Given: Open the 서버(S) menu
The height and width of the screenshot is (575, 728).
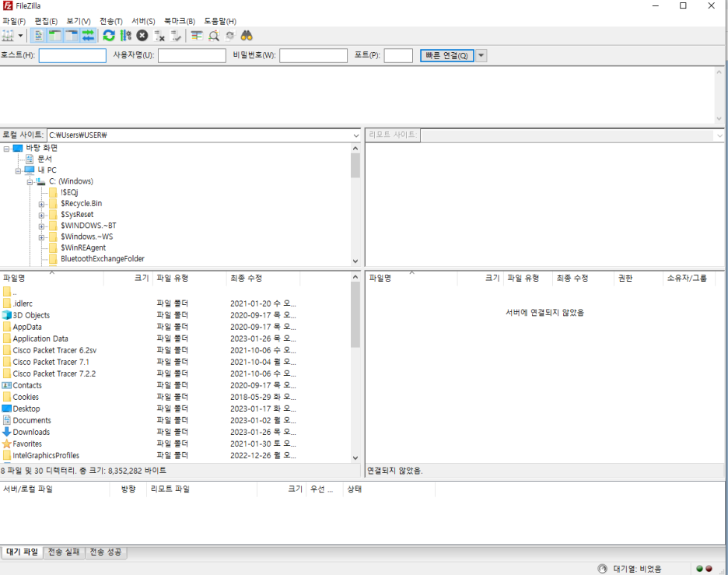Looking at the screenshot, I should (143, 21).
